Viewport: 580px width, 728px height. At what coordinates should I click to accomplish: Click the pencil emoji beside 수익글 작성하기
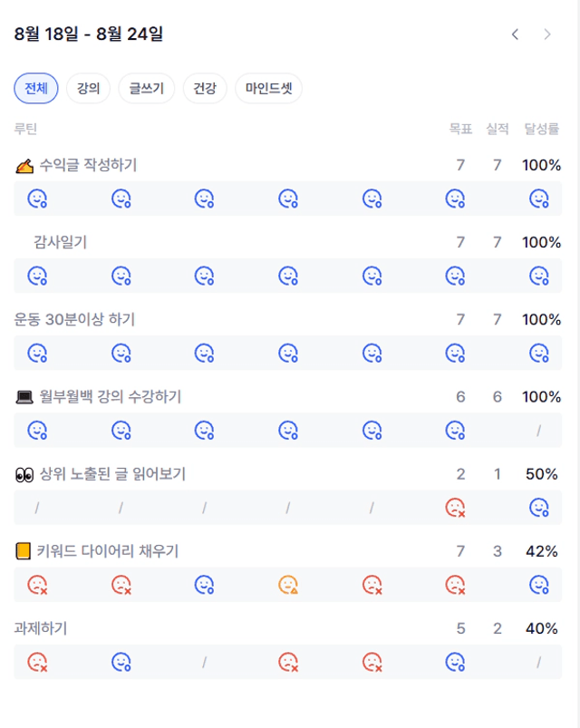click(24, 165)
